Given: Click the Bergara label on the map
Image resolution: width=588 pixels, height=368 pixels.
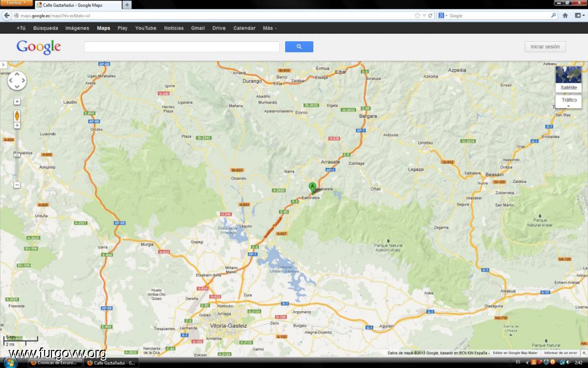Looking at the screenshot, I should tap(368, 116).
